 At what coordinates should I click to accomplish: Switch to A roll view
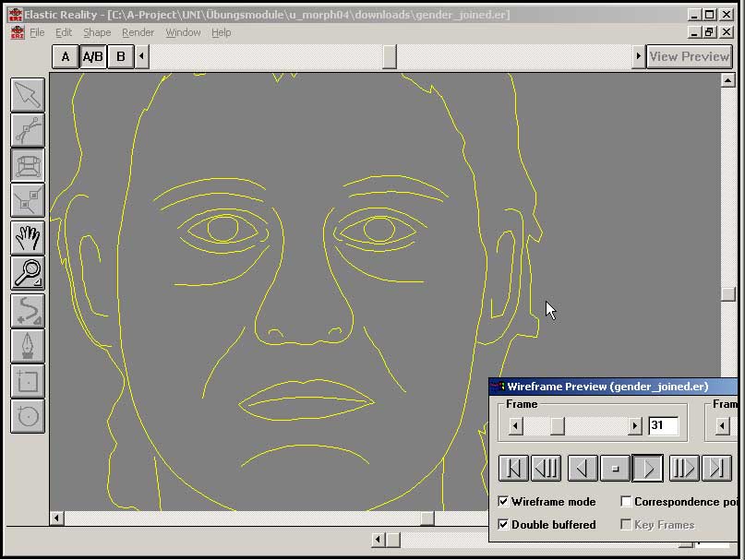click(x=66, y=57)
